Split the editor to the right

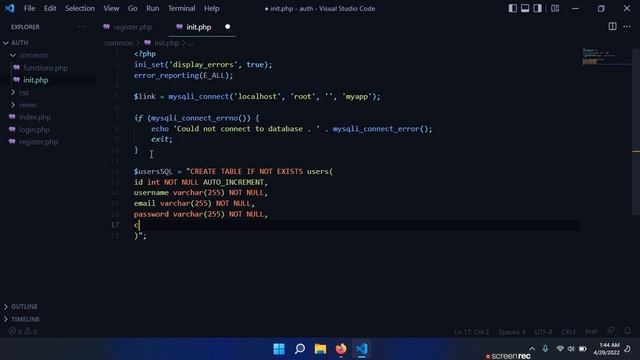[612, 27]
